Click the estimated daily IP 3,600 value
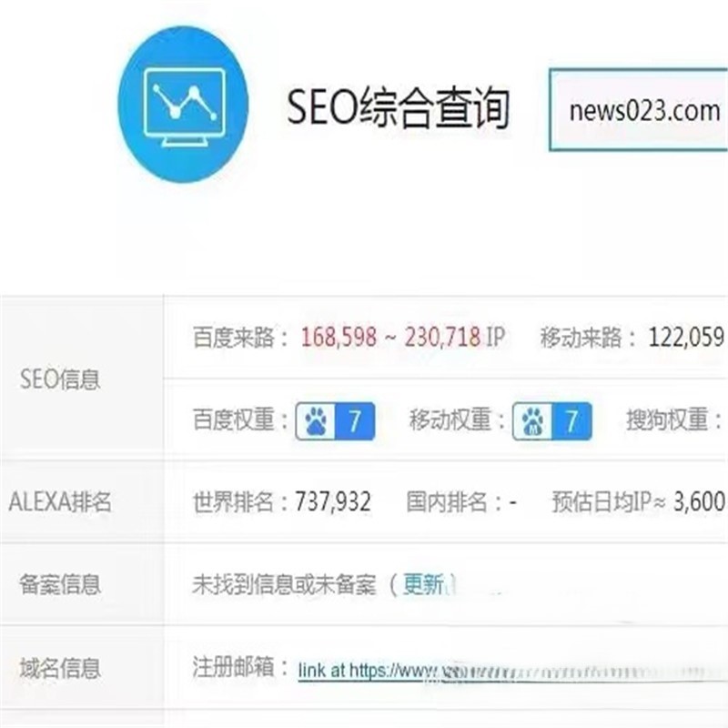 (699, 502)
